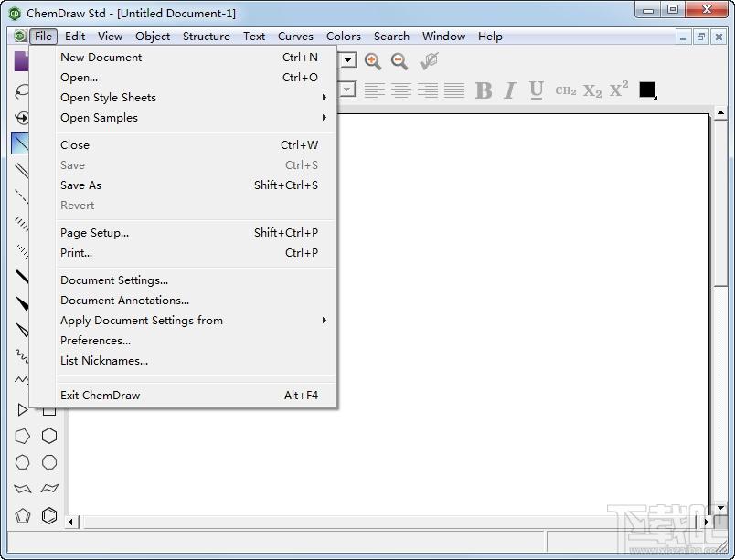Select the benzene ring tool
Image resolution: width=735 pixels, height=560 pixels.
[49, 515]
